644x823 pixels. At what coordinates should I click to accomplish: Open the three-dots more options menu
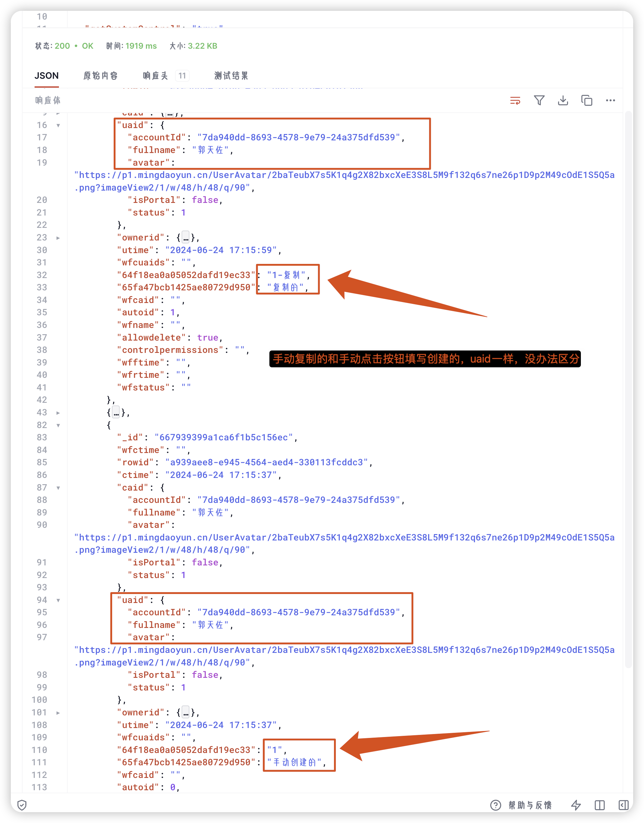click(610, 100)
